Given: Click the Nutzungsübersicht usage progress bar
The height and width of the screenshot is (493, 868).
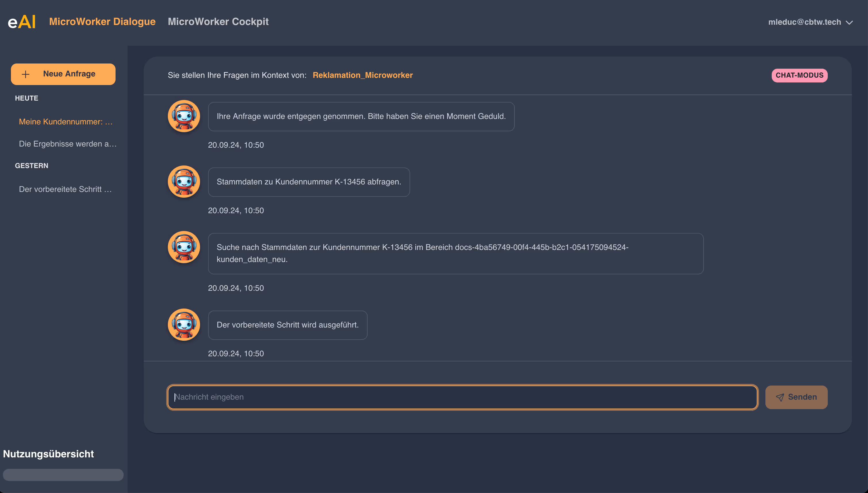Looking at the screenshot, I should tap(63, 475).
